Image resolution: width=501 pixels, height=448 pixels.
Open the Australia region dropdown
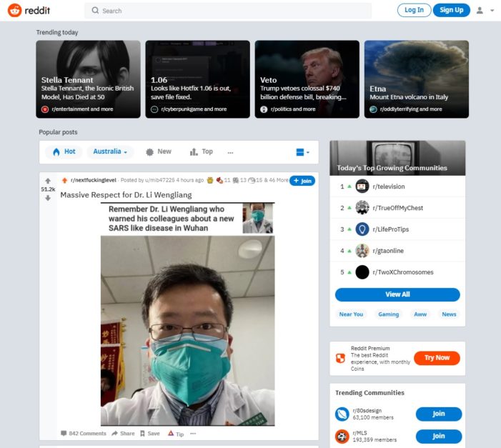(x=110, y=151)
